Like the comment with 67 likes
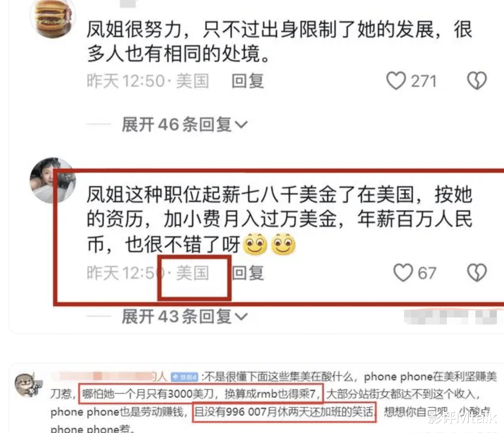 [x=403, y=273]
